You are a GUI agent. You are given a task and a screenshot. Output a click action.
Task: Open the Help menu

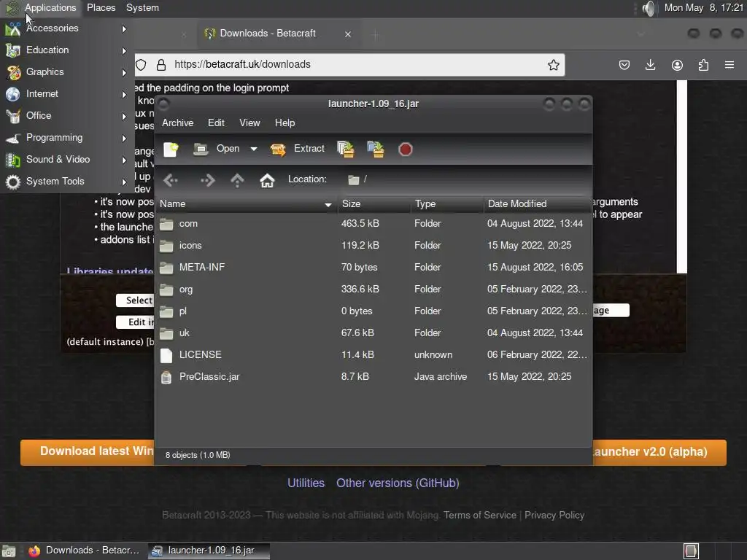[x=285, y=122]
